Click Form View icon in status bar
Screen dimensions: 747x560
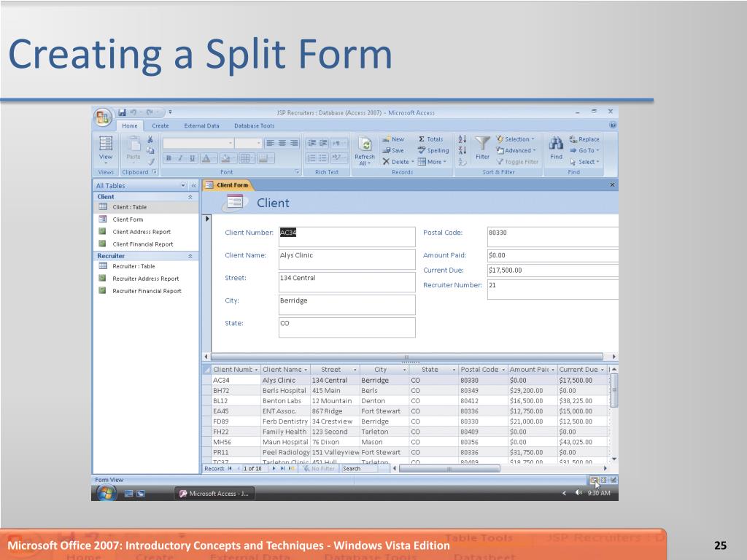click(594, 480)
